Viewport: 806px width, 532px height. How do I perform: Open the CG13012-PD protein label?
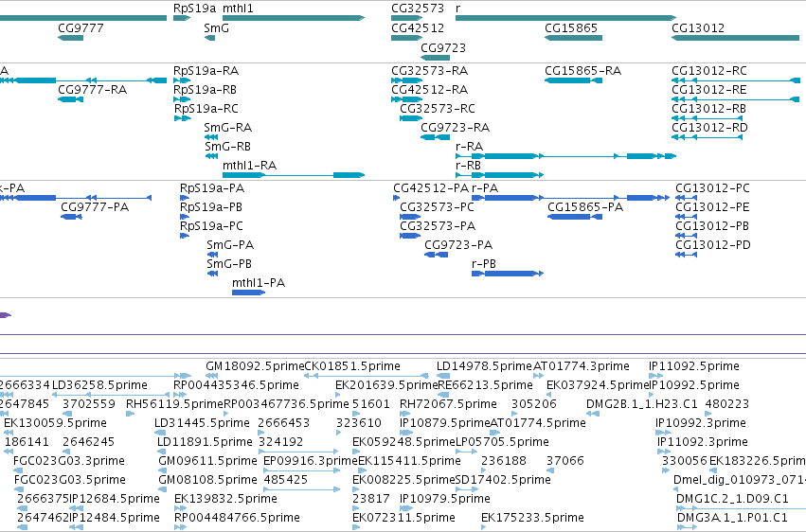713,245
